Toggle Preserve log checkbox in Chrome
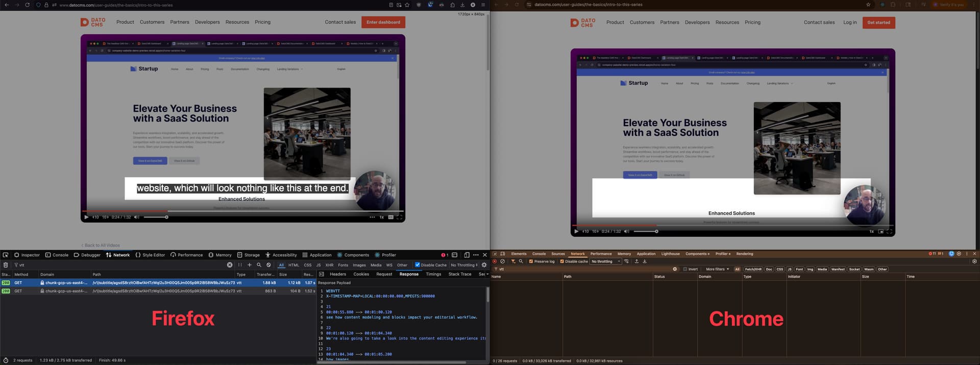980x365 pixels. point(531,261)
